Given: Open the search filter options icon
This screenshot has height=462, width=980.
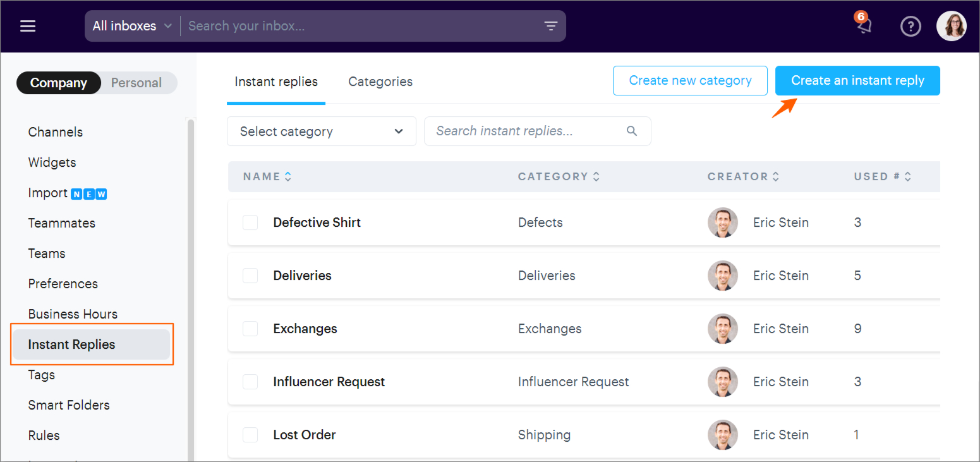Looking at the screenshot, I should tap(551, 26).
